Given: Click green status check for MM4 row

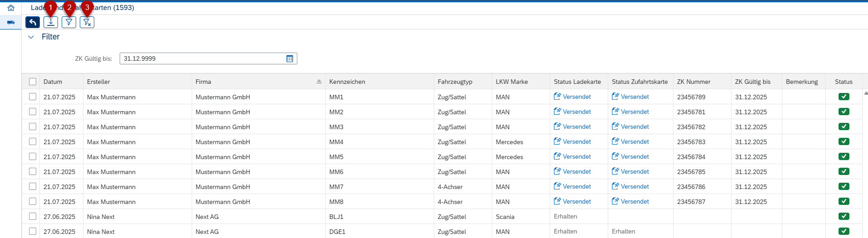Looking at the screenshot, I should pyautogui.click(x=844, y=141).
